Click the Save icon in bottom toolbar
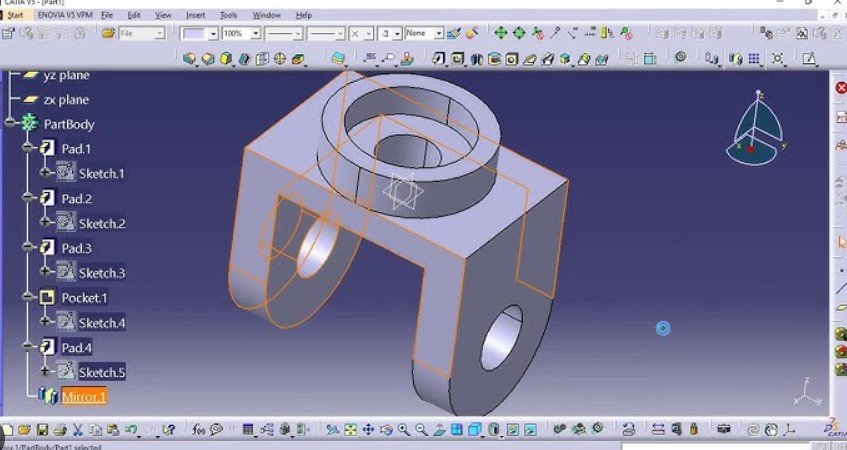The width and height of the screenshot is (847, 450). tap(42, 429)
